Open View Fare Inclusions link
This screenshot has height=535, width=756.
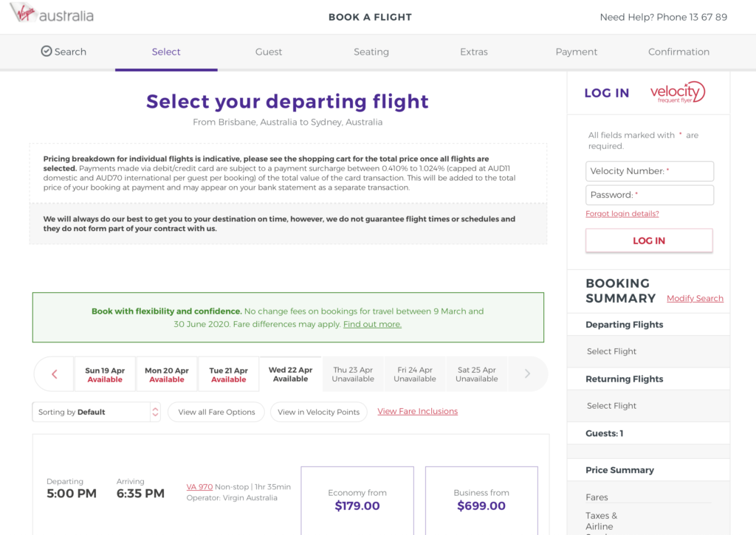click(x=418, y=411)
